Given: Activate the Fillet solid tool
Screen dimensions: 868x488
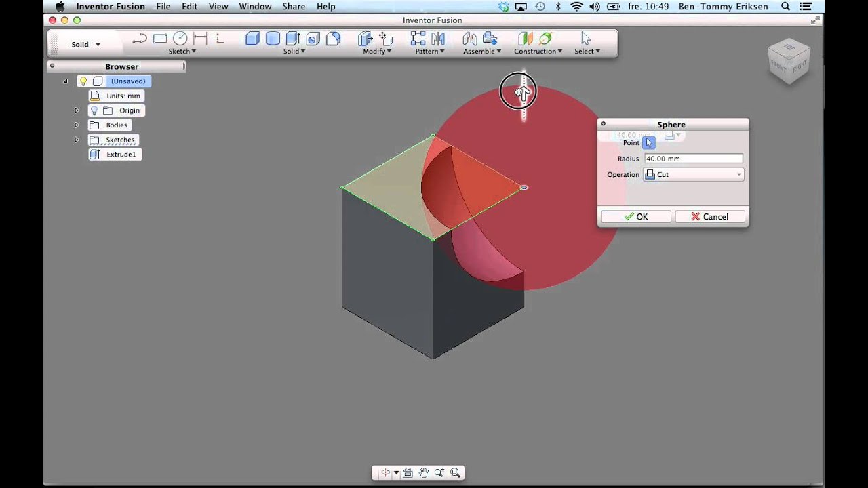Looking at the screenshot, I should (333, 39).
